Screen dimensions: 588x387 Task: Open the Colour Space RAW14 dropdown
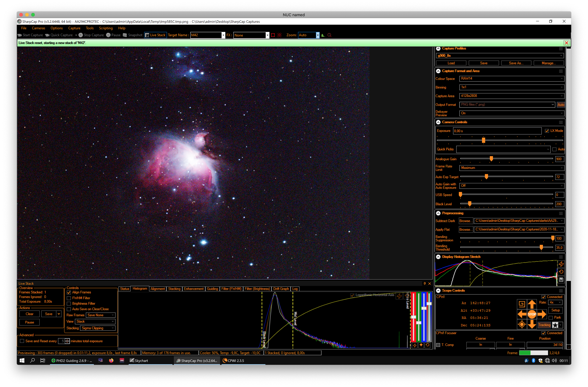512,78
